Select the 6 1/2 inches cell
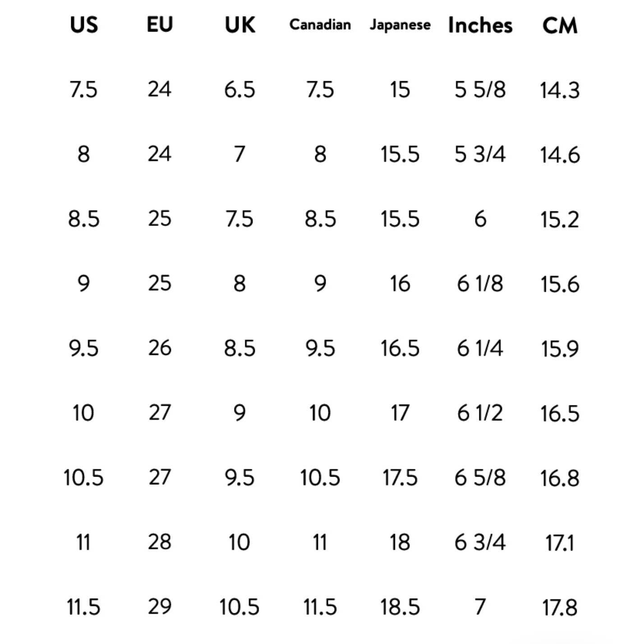The width and height of the screenshot is (644, 644). tap(480, 413)
